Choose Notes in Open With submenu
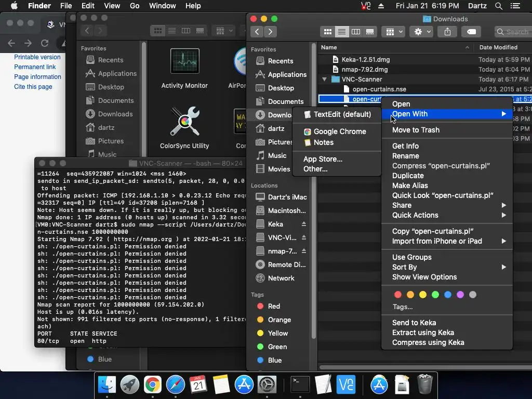This screenshot has width=532, height=399. [x=337, y=142]
